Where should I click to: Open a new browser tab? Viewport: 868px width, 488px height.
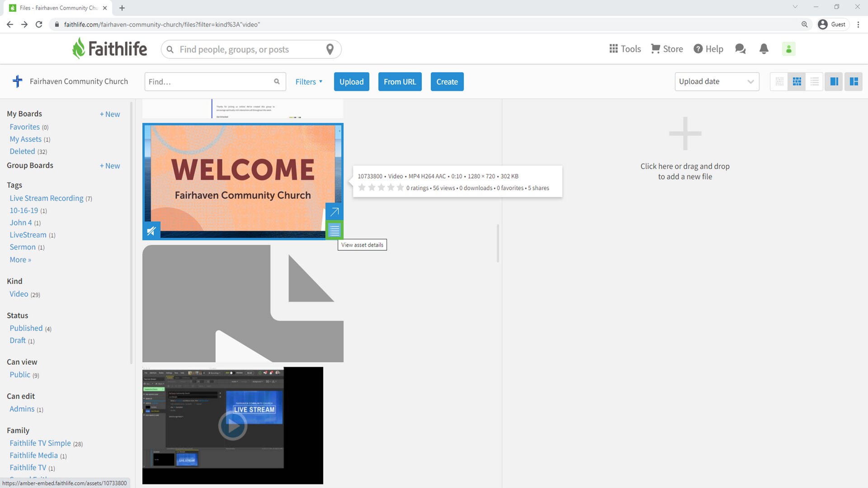[122, 8]
